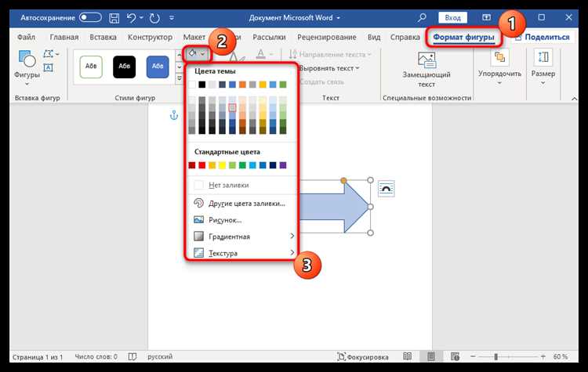
Task: Switch to print layout view icon
Action: (431, 356)
